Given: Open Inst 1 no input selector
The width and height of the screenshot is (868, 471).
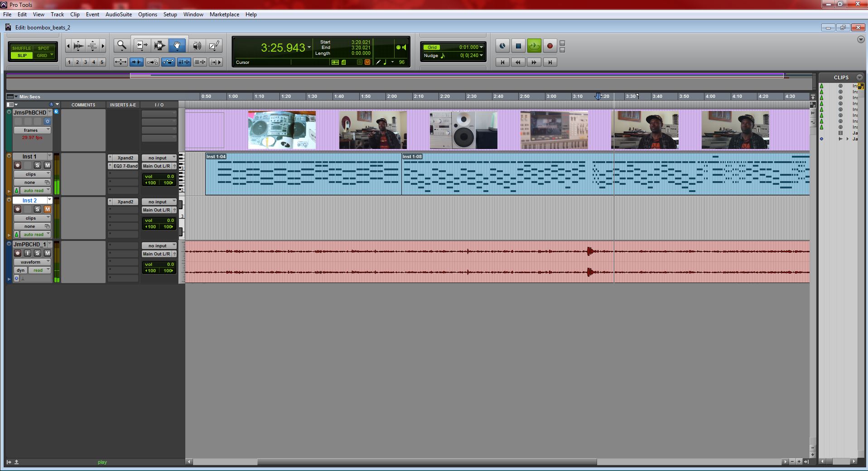Looking at the screenshot, I should pos(159,158).
